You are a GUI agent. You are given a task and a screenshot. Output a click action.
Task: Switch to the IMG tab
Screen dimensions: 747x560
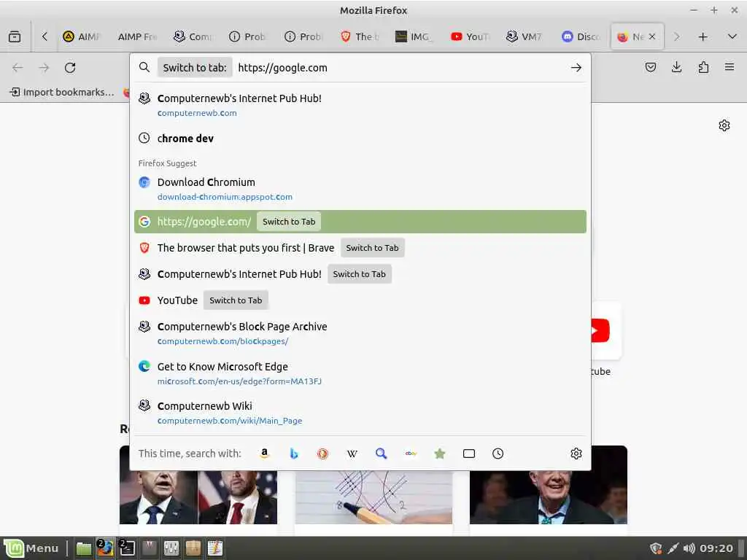click(x=414, y=36)
